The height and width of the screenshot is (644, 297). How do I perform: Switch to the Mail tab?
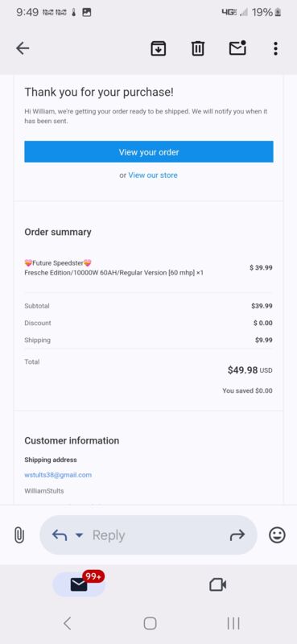[80, 584]
